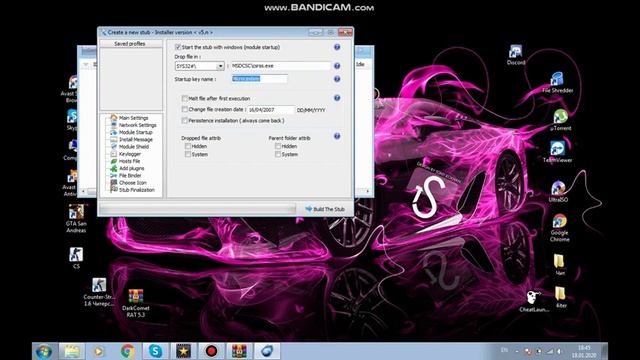Check System under Parent folder attrib
Screen dimensions: 640x360
278,154
